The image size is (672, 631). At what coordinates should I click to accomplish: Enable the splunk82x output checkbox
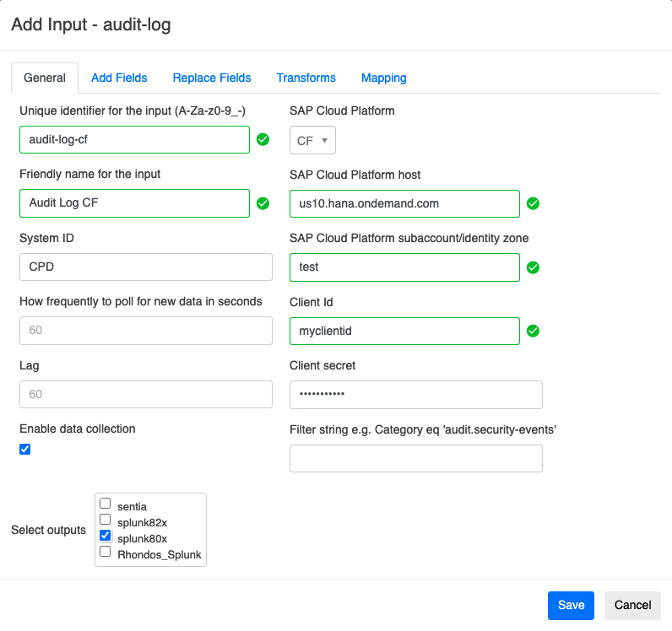(106, 520)
